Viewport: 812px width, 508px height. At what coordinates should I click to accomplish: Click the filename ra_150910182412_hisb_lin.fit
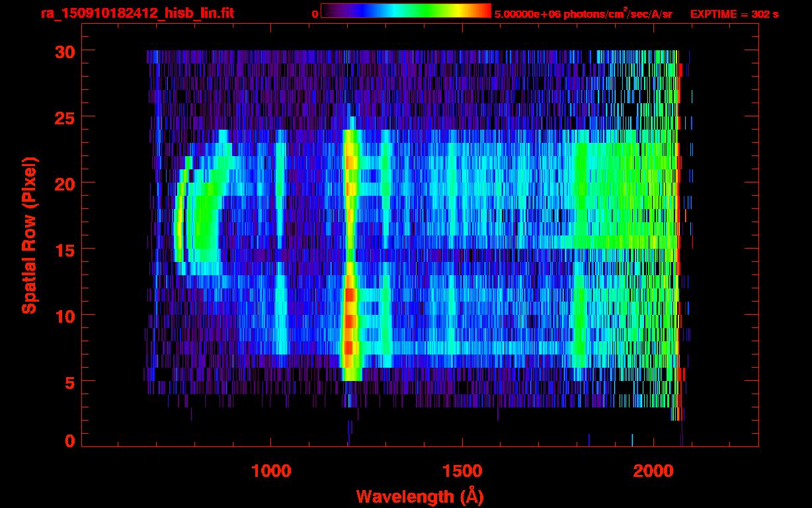pos(137,13)
